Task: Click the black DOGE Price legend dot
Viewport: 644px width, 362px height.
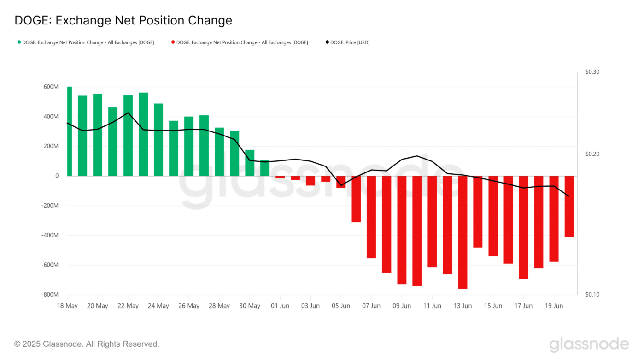Action: point(327,42)
